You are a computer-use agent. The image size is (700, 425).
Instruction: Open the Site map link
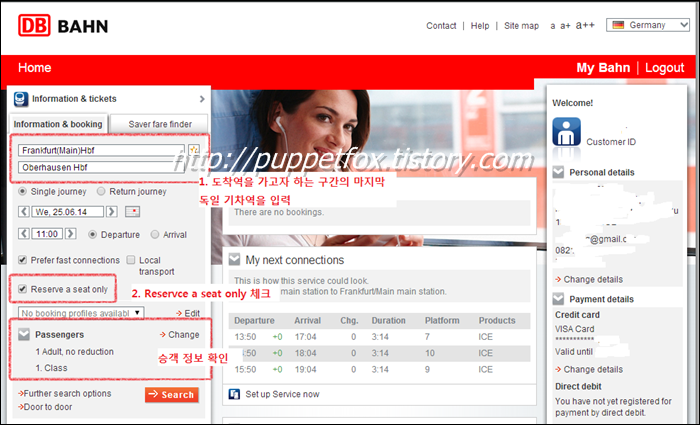[x=521, y=26]
